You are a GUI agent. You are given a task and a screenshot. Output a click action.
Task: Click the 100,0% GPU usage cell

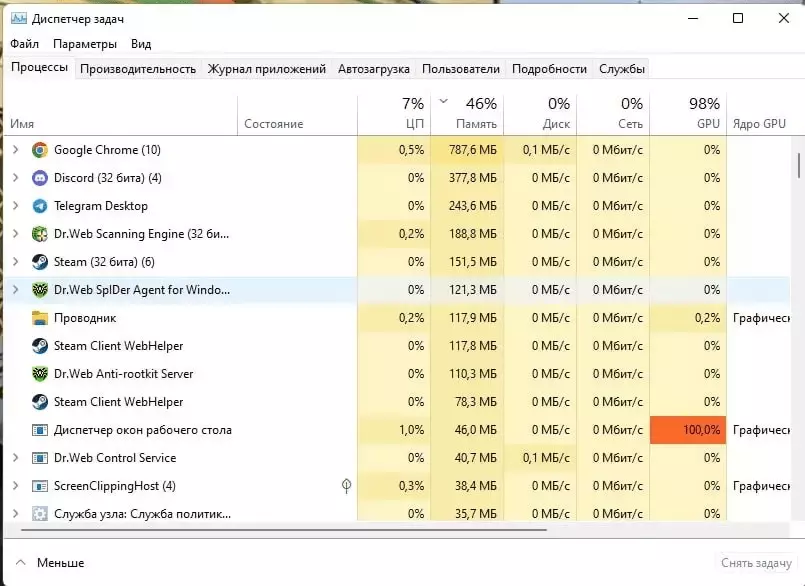coord(688,430)
